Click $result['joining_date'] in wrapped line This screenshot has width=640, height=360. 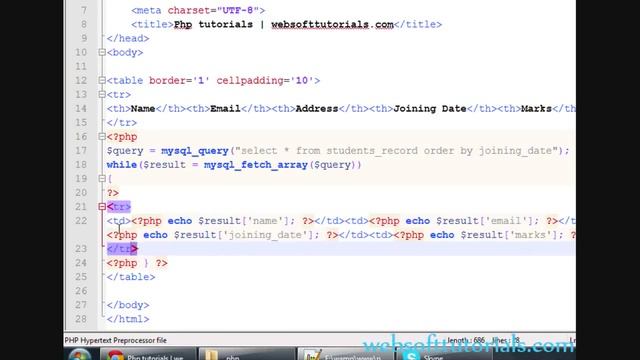tap(244, 235)
